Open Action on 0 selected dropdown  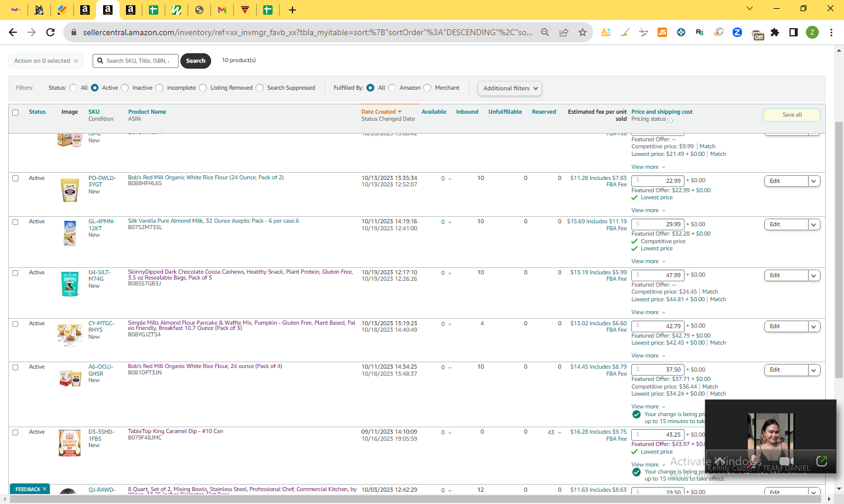click(x=46, y=60)
